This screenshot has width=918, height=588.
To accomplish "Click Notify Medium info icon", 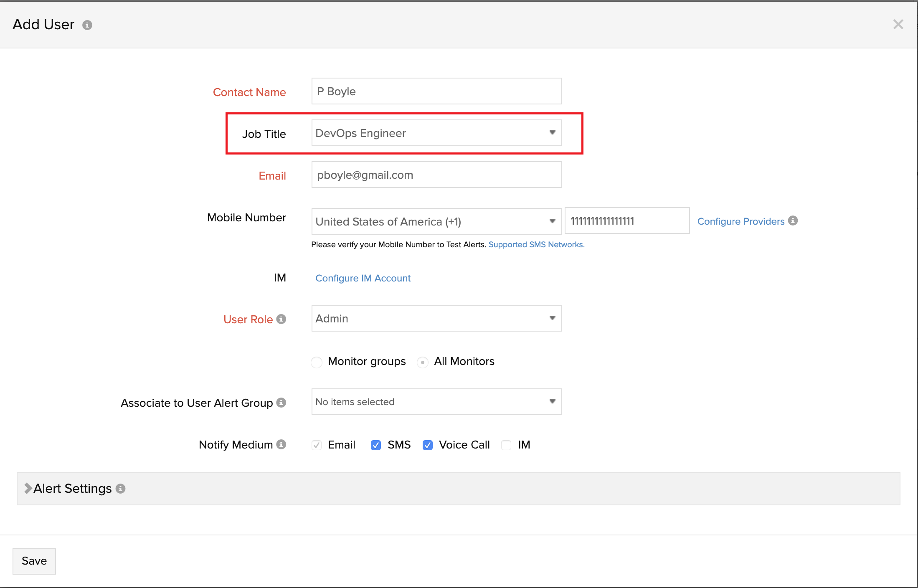I will [281, 444].
